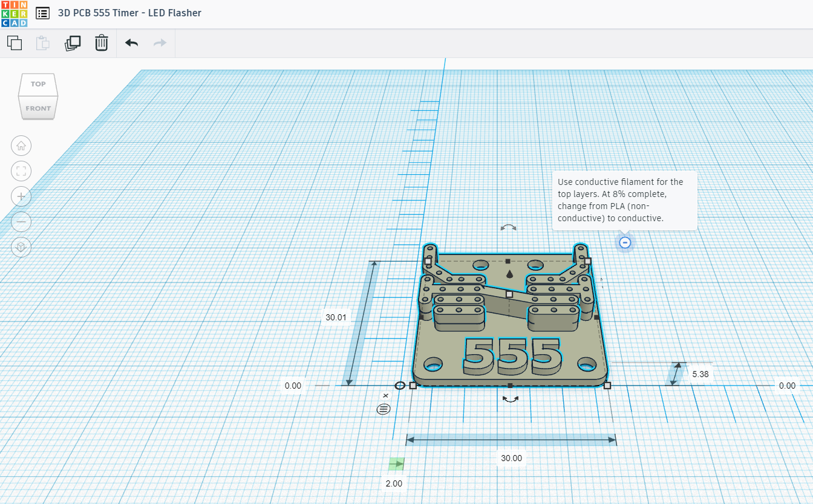
Task: Edit the 2.00 height dimension field
Action: 394,483
